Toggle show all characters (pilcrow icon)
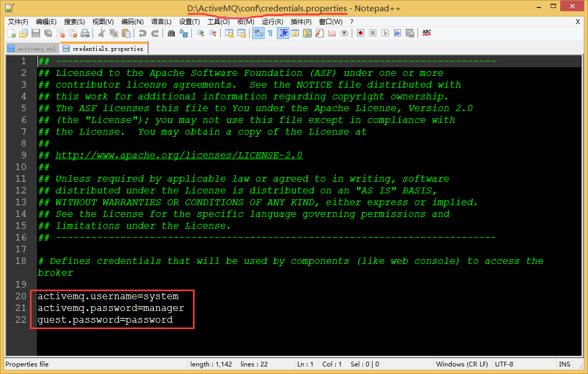588x374 pixels. (270, 33)
